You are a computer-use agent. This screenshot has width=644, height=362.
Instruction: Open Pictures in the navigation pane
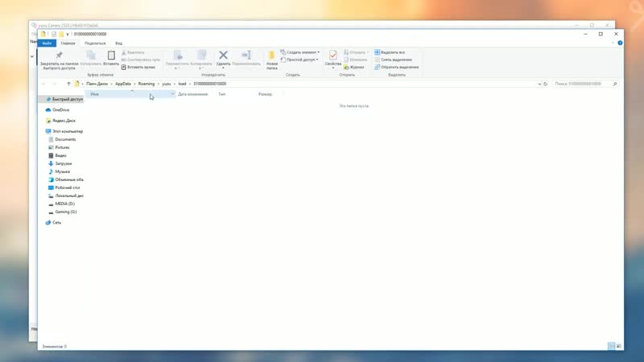(x=59, y=147)
